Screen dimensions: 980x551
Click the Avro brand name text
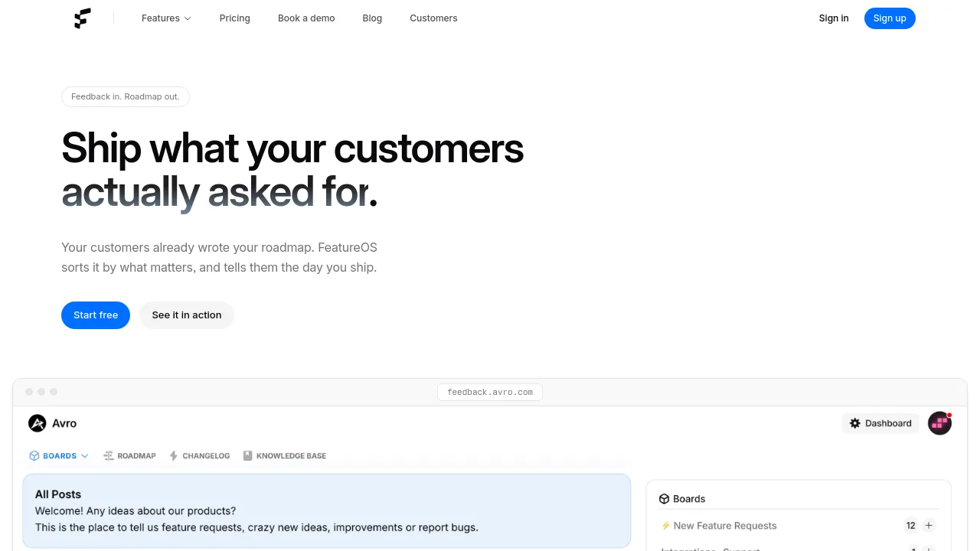pos(64,423)
